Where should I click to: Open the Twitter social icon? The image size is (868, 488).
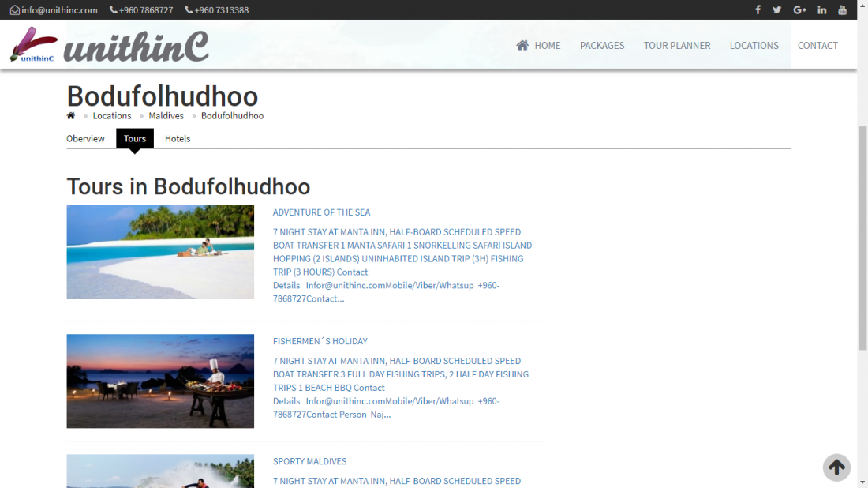click(777, 10)
